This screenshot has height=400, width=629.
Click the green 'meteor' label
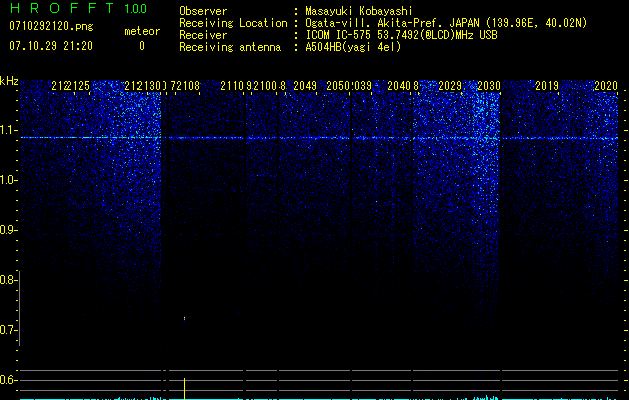(142, 31)
